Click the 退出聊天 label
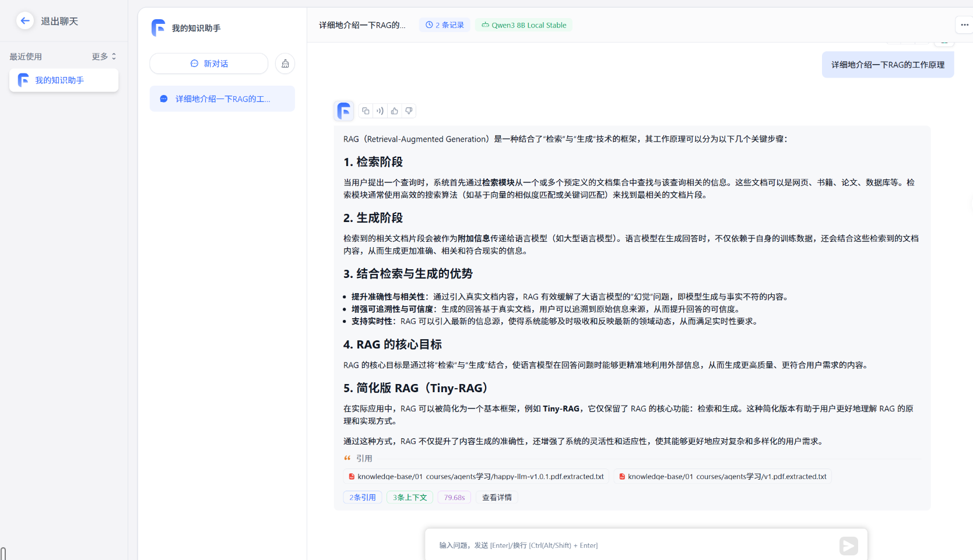Viewport: 973px width, 560px height. (59, 21)
